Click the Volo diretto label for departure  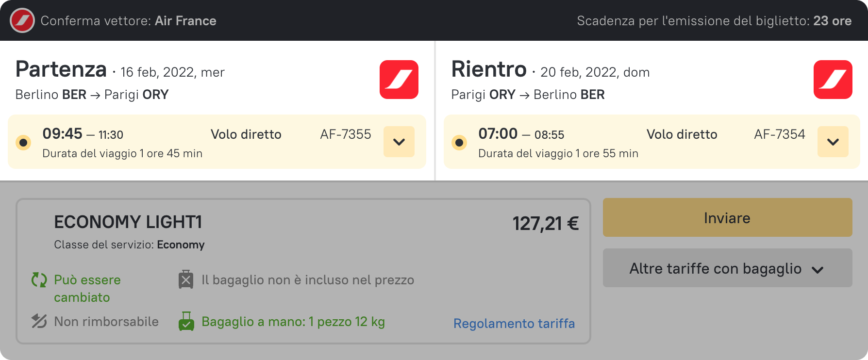[x=246, y=134]
